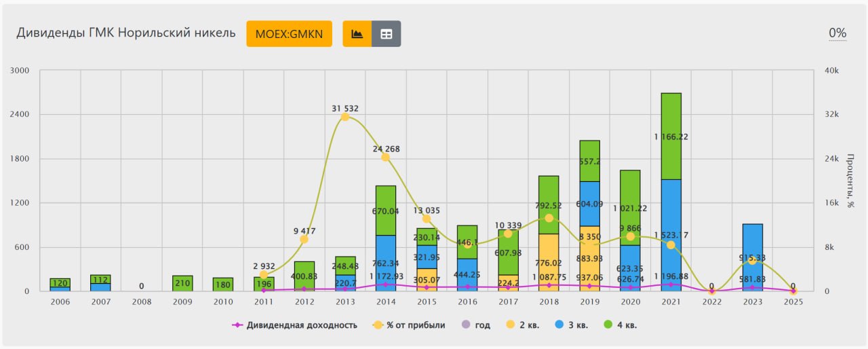Toggle '% от прибыли' legend series
868x349 pixels.
coord(409,325)
